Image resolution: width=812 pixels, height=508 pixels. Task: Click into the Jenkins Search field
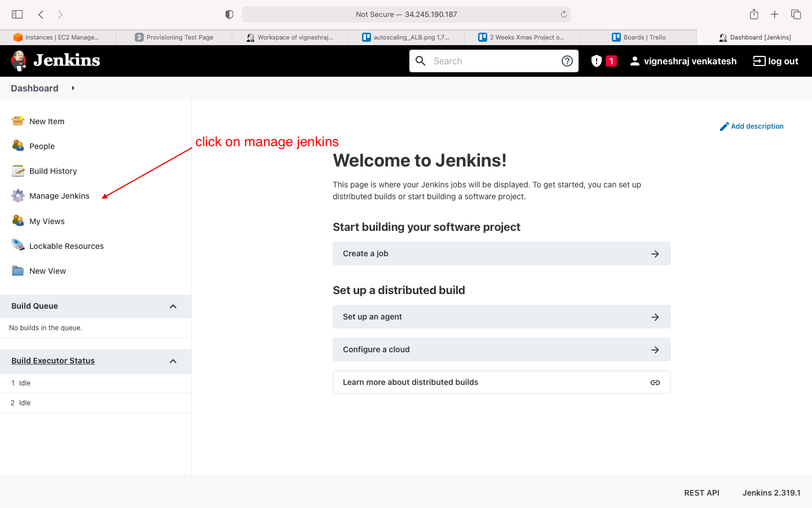(x=494, y=61)
